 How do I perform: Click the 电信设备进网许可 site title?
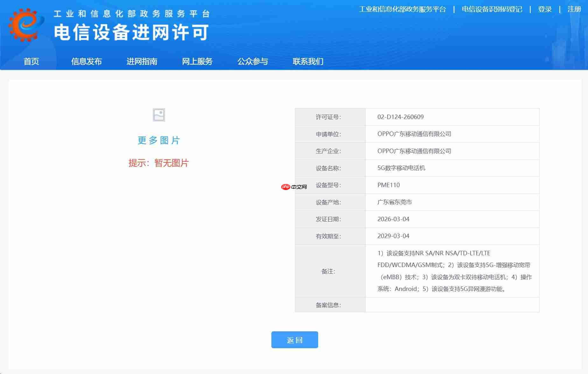click(x=131, y=32)
